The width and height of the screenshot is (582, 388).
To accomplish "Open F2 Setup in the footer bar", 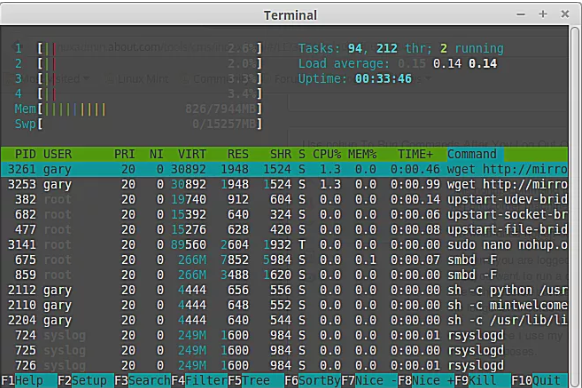I will [x=82, y=381].
